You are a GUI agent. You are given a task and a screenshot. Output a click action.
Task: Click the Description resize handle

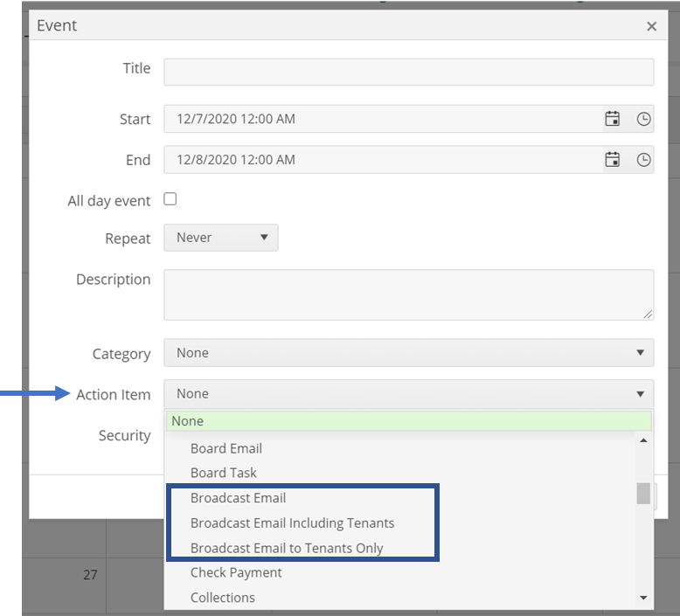(x=648, y=315)
